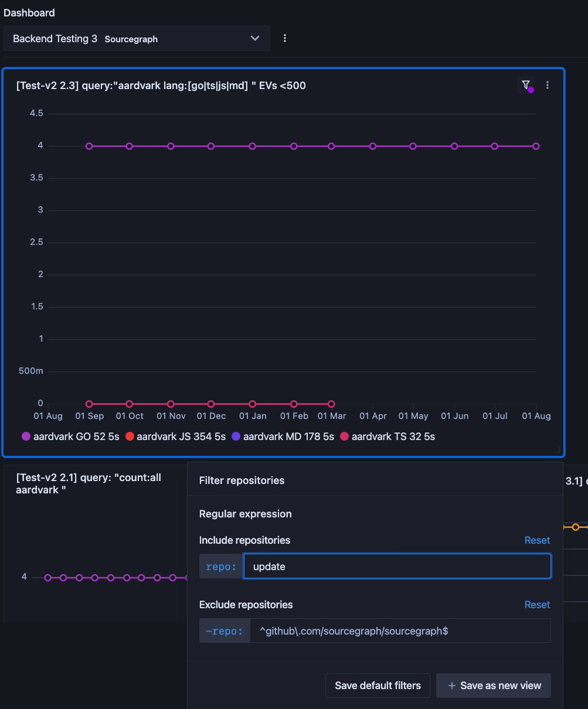Click the first purple point in Test-v2 2.1 chart

point(48,578)
